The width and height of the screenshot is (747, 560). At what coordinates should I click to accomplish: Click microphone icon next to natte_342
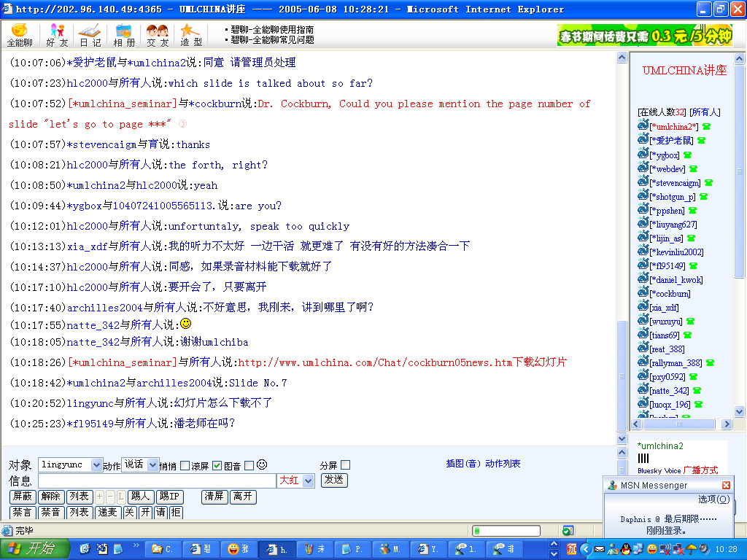tap(697, 391)
